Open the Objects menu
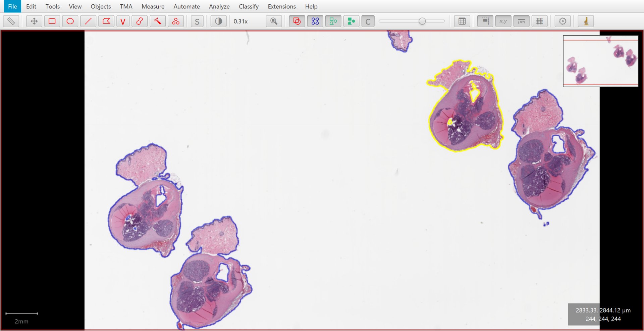This screenshot has height=331, width=644. click(101, 6)
